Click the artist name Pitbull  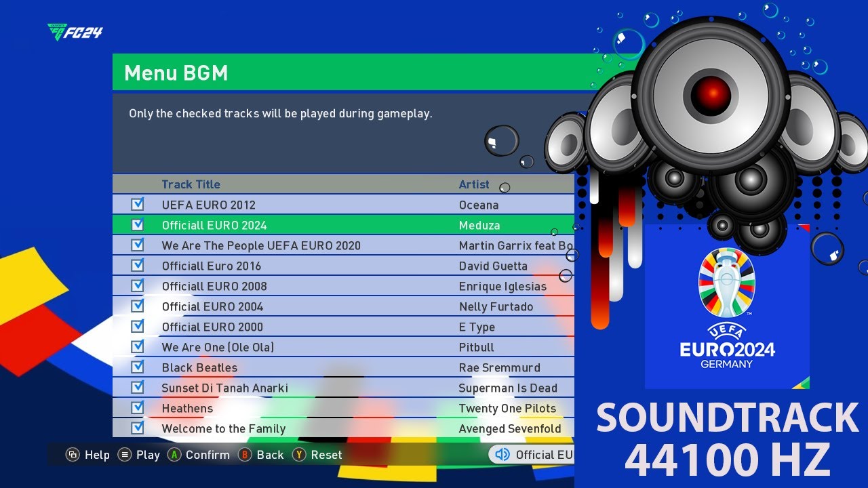tap(477, 347)
